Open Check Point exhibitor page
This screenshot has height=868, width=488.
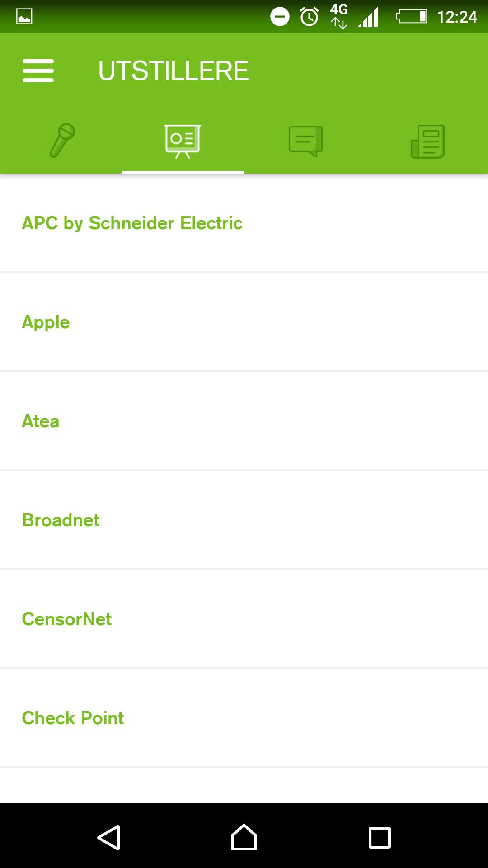pos(73,718)
